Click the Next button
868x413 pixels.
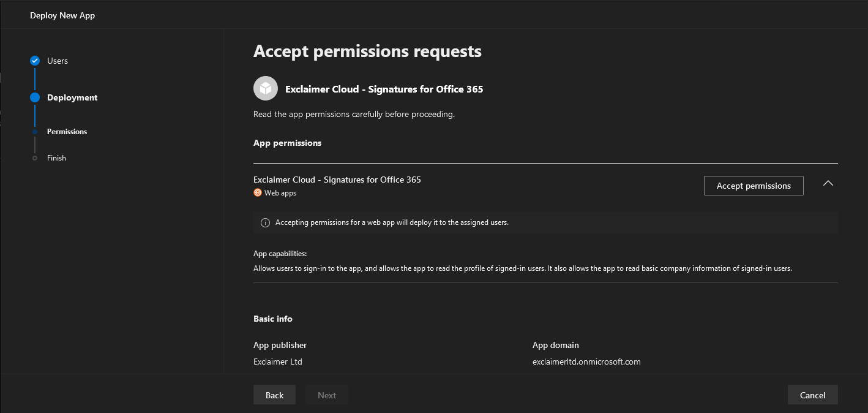point(327,395)
